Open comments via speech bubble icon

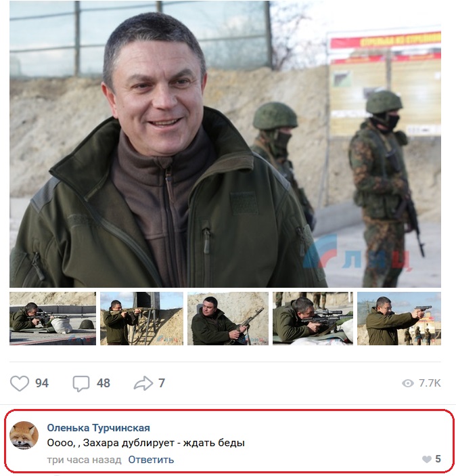point(81,383)
